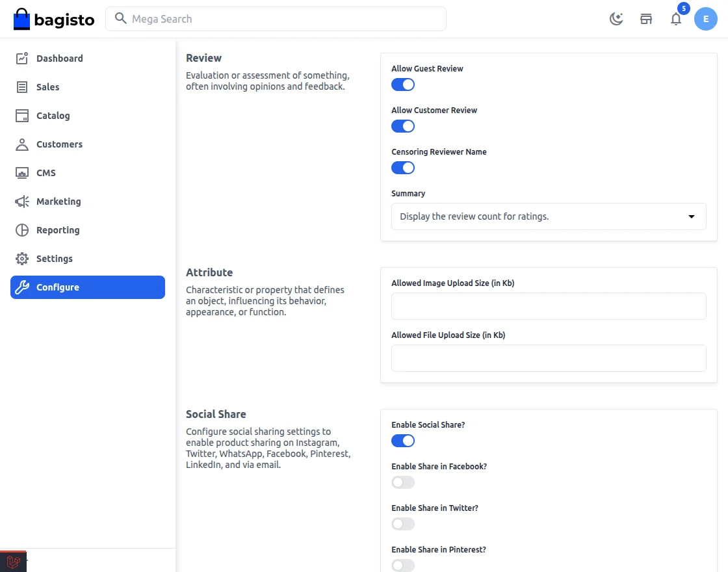The height and width of the screenshot is (572, 728).
Task: Open the Marketing megaphone icon
Action: coord(20,201)
